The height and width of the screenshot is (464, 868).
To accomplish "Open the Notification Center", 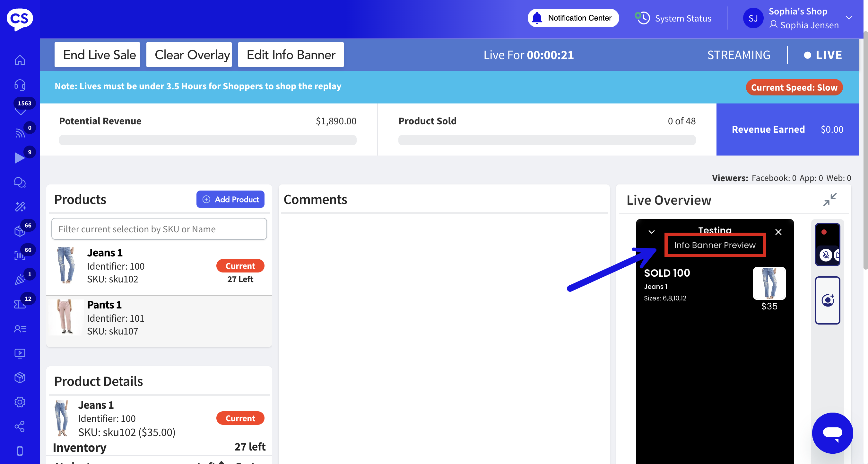I will (573, 18).
